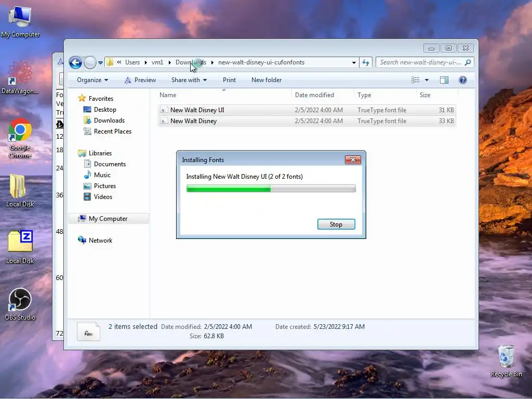Screen dimensions: 532x399
Task: Refresh the folder with the refresh icon
Action: pyautogui.click(x=366, y=62)
